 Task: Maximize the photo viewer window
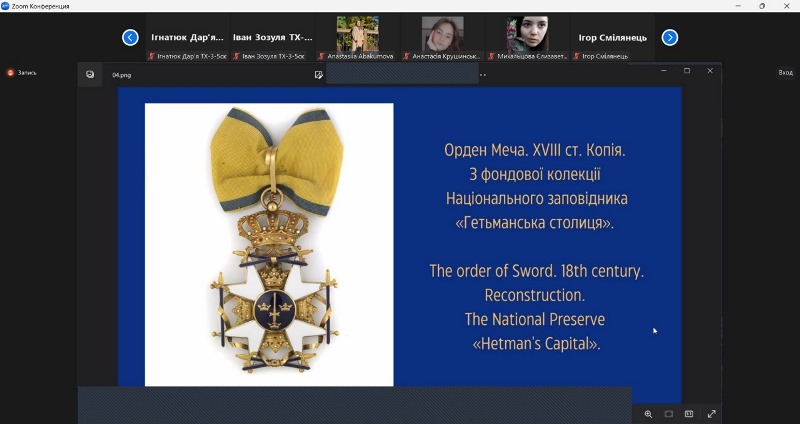[687, 71]
